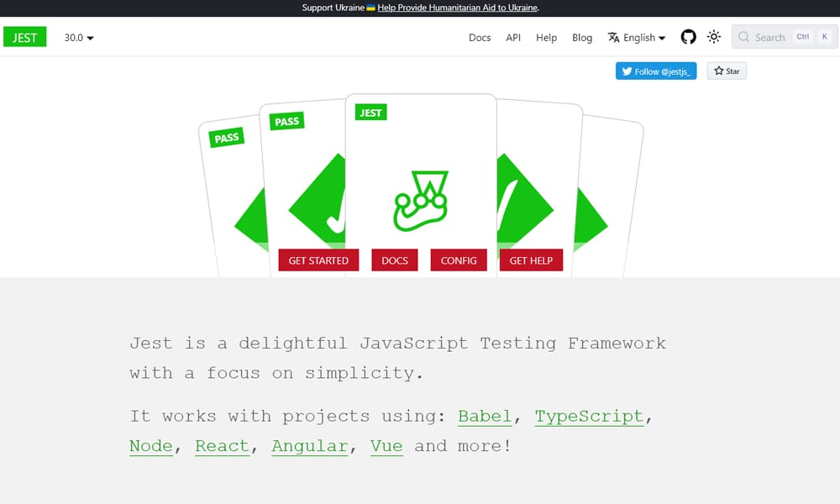Open the Node link
This screenshot has height=504, width=840.
click(151, 446)
